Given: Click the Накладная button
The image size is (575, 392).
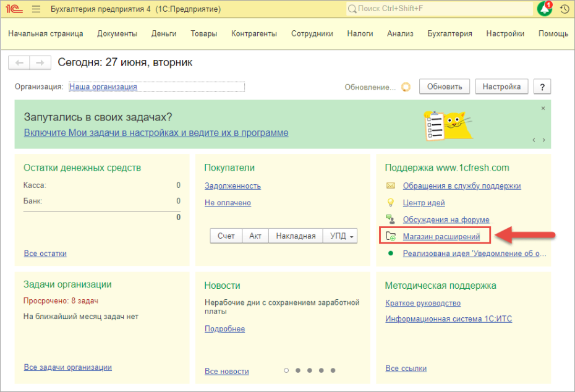Looking at the screenshot, I should 296,236.
